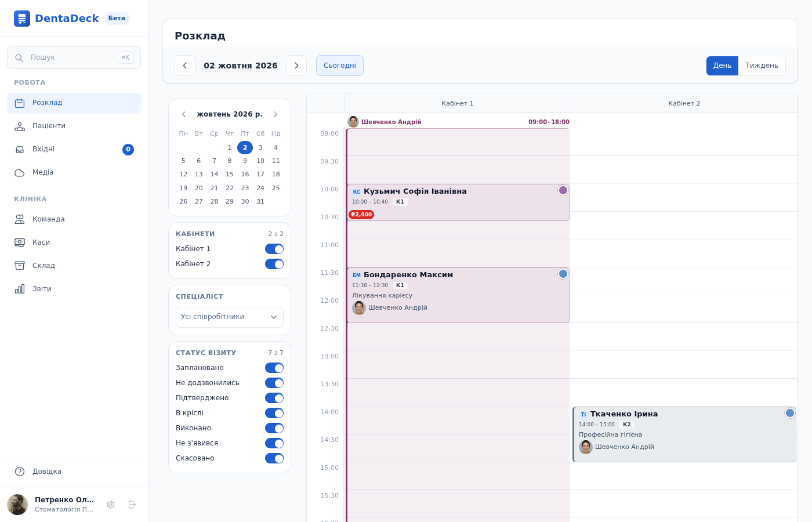Switch to Тиждень view
This screenshot has width=812, height=522.
pos(762,66)
